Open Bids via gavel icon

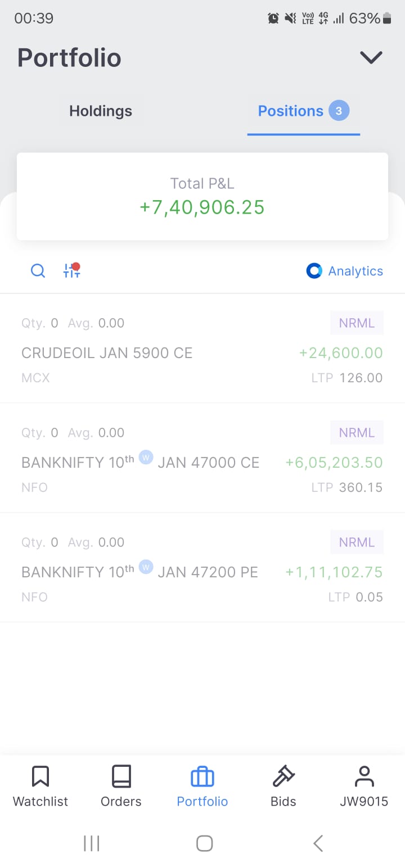[283, 777]
